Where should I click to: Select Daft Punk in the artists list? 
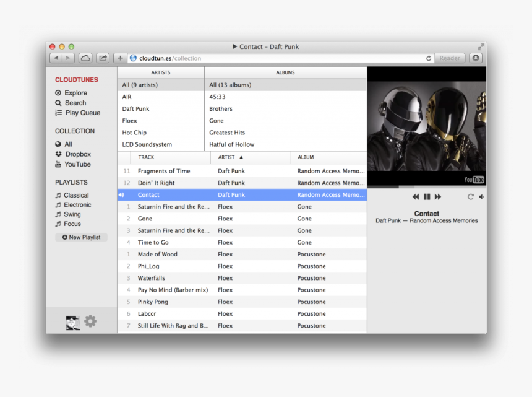coord(161,108)
